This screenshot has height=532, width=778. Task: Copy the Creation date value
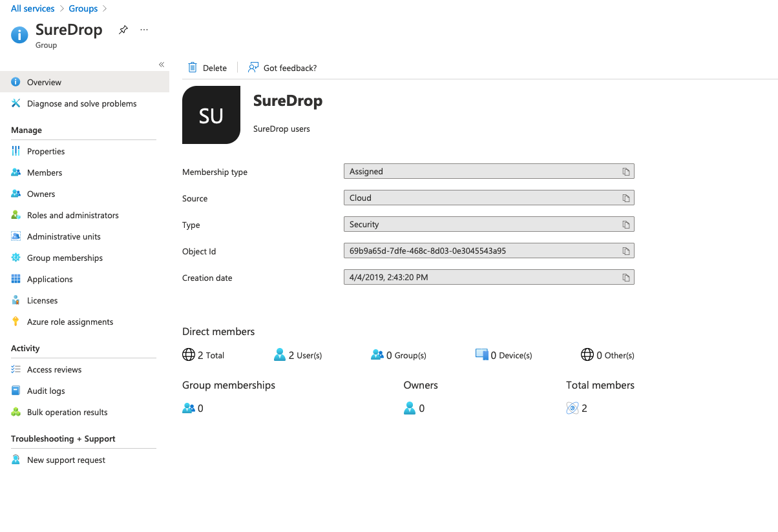click(x=626, y=278)
